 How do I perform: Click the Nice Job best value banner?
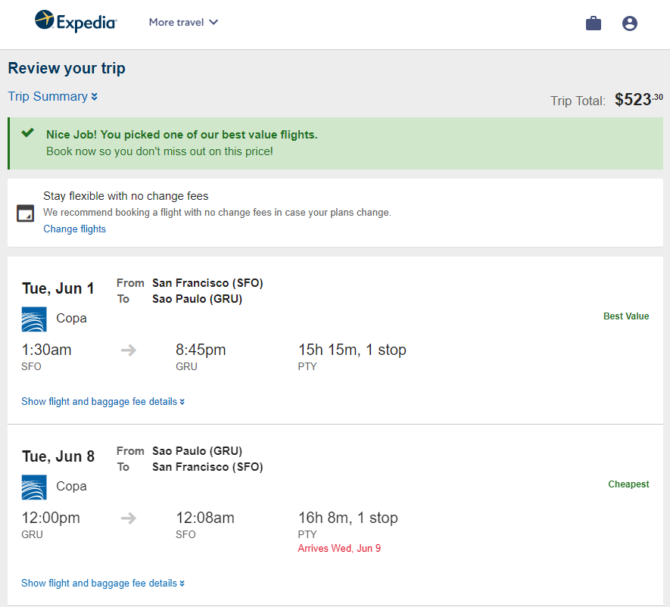[335, 143]
